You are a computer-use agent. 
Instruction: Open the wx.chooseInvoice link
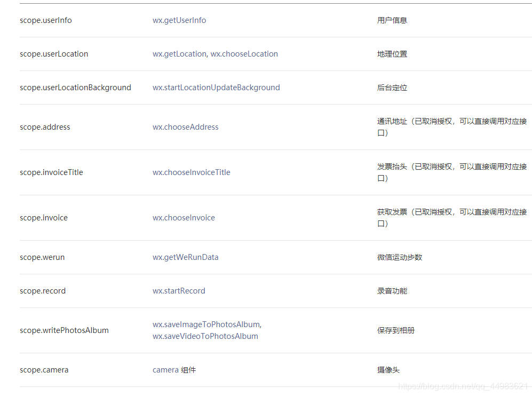[184, 218]
